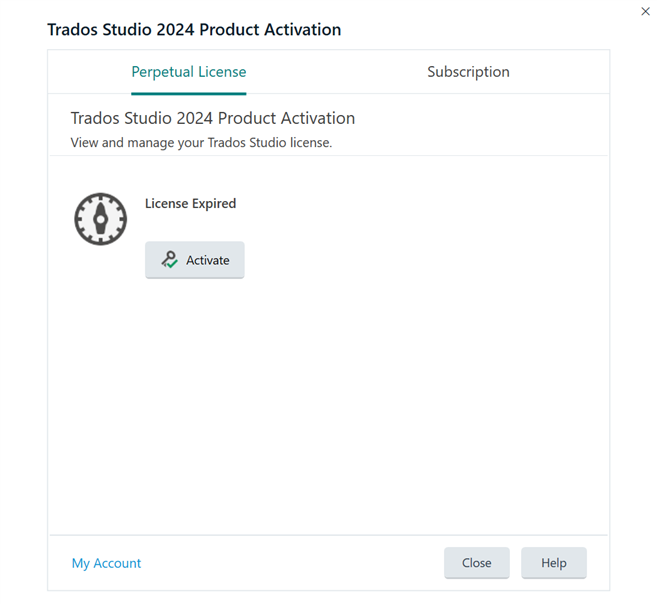Activate the Trados Studio license
Viewport: 657px width, 604px height.
[x=195, y=260]
